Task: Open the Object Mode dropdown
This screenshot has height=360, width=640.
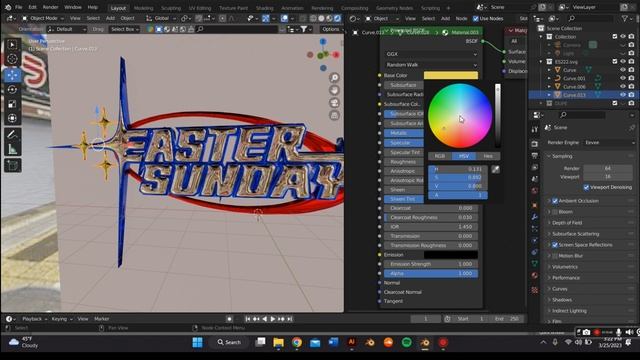Action: [x=43, y=18]
